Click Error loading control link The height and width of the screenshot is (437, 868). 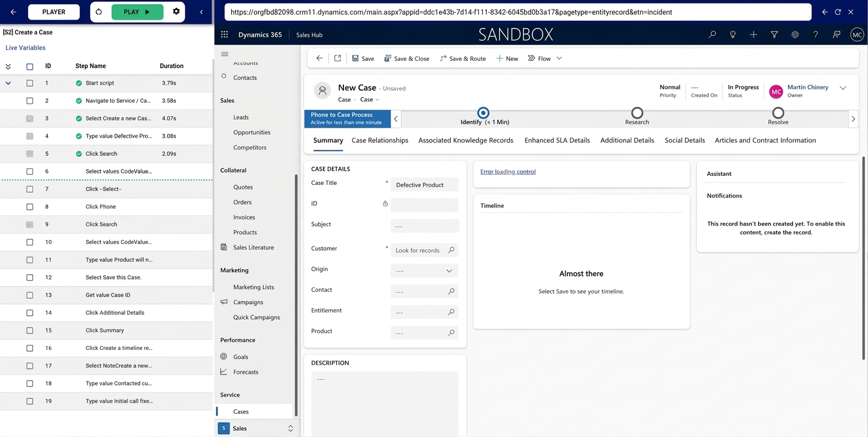coord(508,172)
